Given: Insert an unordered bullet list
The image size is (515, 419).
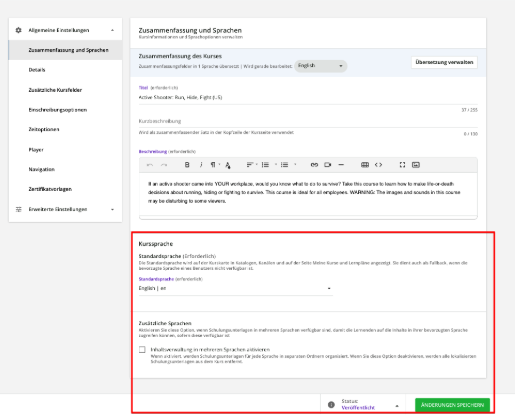Looking at the screenshot, I should tap(284, 165).
